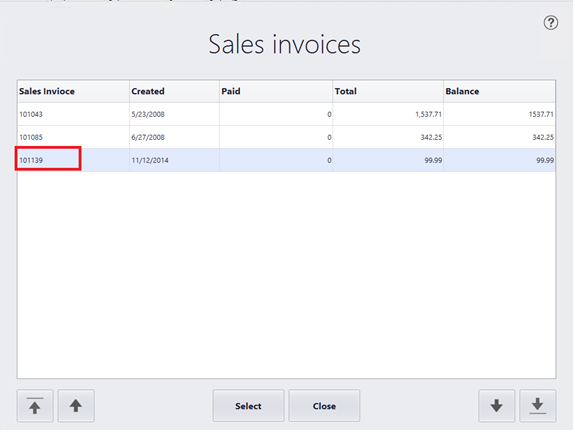Move selection down one row
The image size is (575, 436).
tap(496, 406)
